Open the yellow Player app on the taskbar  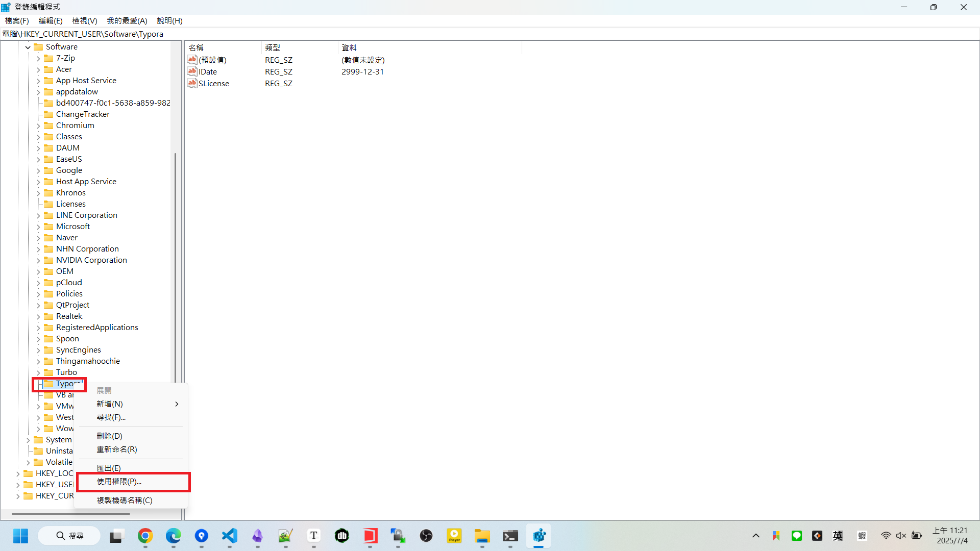(454, 536)
